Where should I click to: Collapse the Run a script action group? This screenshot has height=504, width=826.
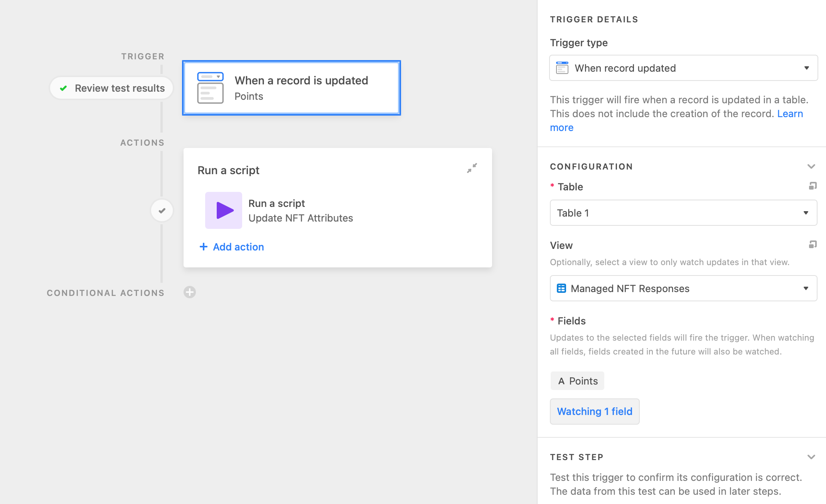pos(472,168)
